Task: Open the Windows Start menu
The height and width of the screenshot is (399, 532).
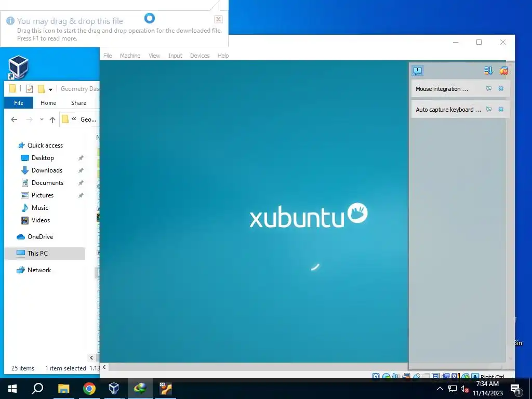Action: 12,389
